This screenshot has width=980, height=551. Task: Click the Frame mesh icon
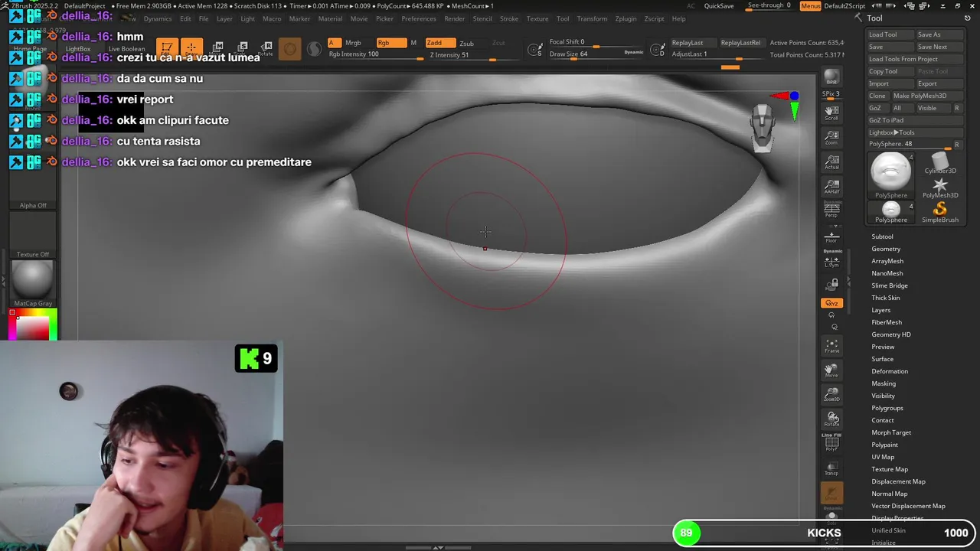(x=831, y=346)
